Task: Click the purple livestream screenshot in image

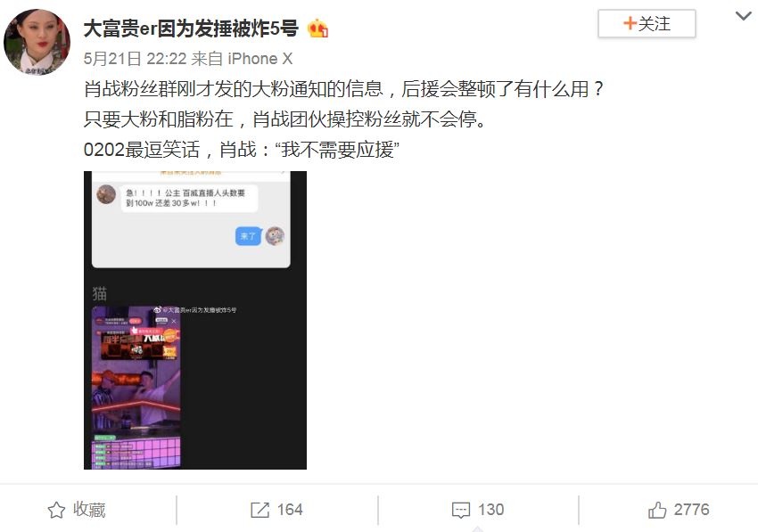Action: pyautogui.click(x=136, y=387)
